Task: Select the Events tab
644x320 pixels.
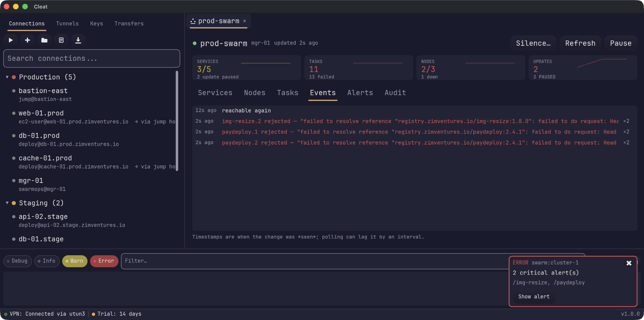Action: pos(323,93)
